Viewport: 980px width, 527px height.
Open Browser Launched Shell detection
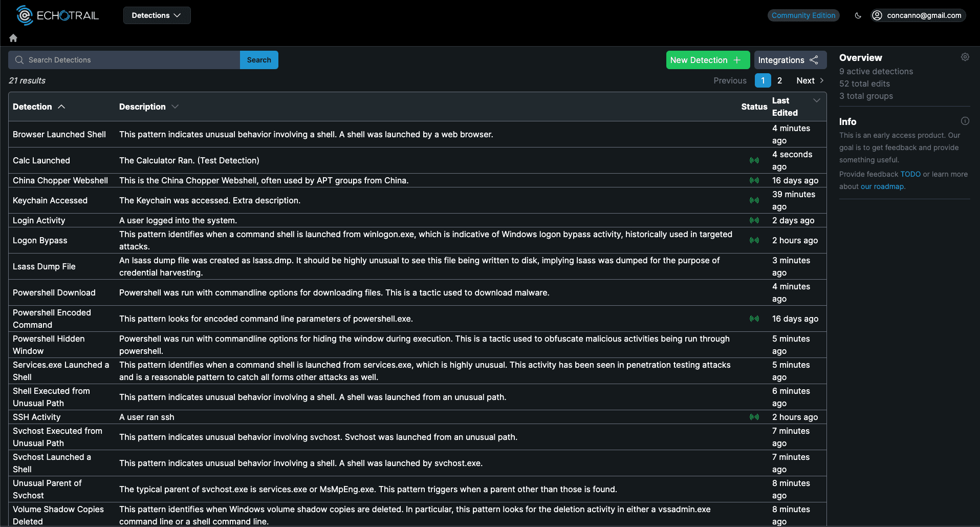coord(59,134)
